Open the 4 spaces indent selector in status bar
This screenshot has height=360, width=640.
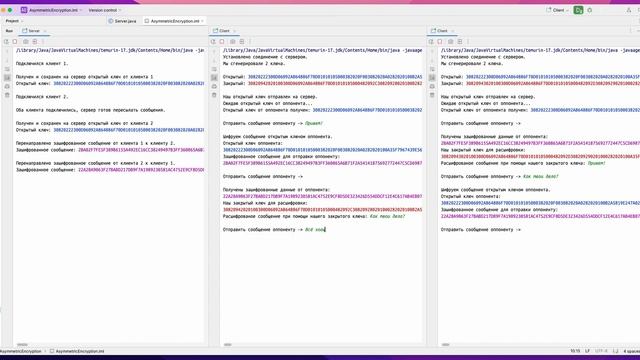pyautogui.click(x=631, y=351)
